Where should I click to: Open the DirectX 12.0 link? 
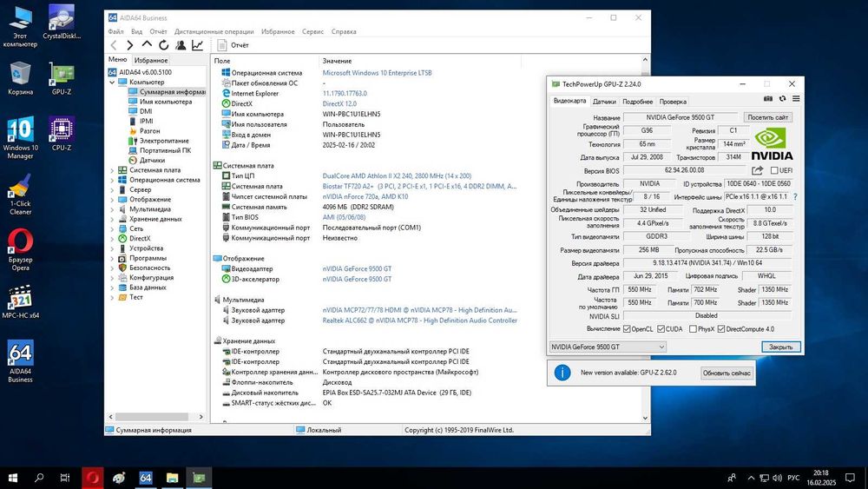tap(339, 104)
